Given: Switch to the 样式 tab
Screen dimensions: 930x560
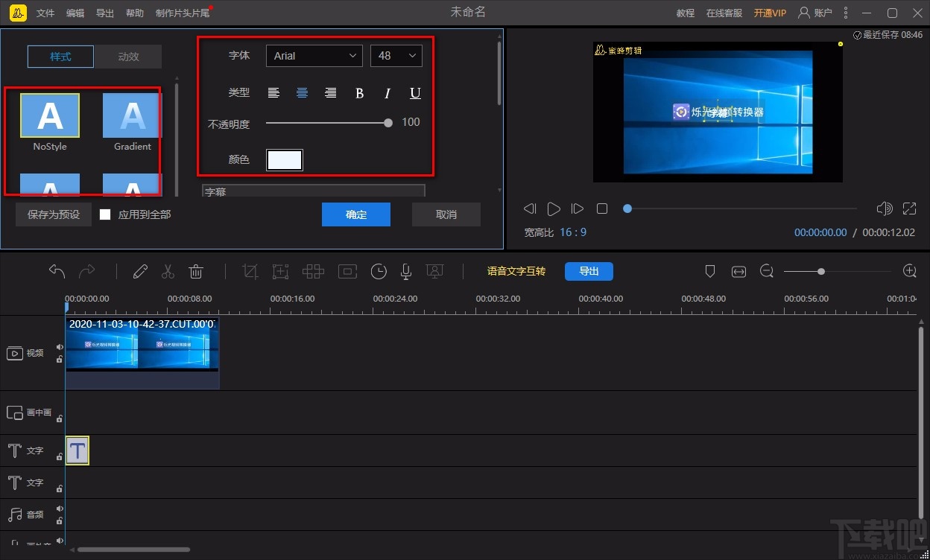Looking at the screenshot, I should [60, 57].
